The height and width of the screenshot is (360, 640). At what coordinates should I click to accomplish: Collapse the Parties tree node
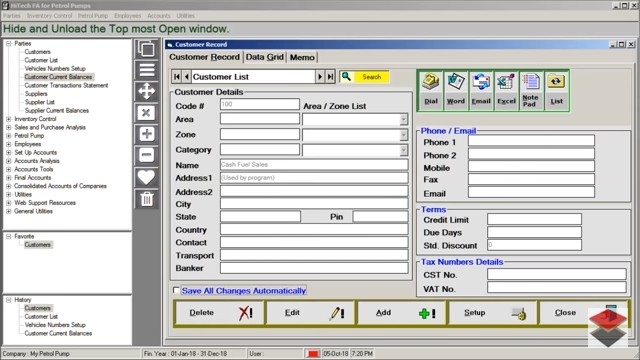[x=9, y=43]
